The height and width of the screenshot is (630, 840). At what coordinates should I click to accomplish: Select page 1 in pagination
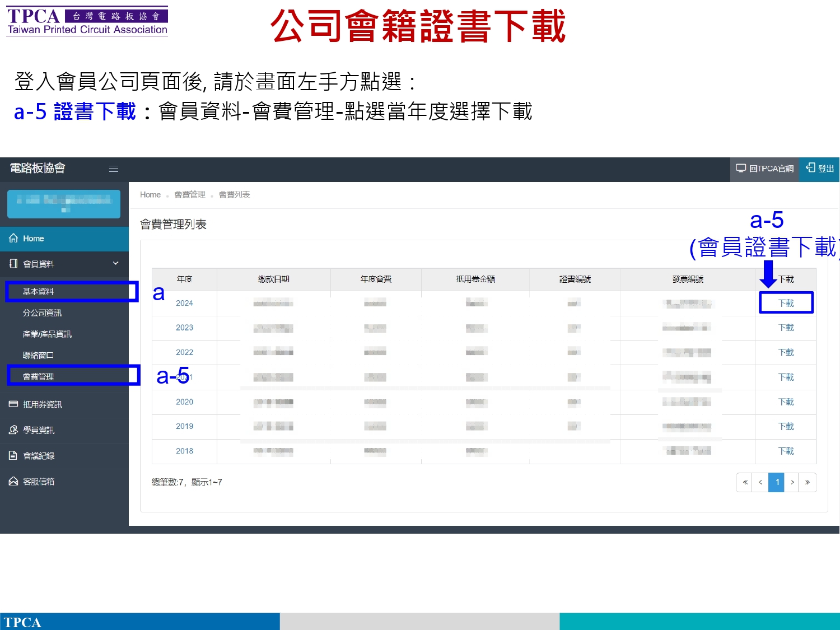[776, 482]
